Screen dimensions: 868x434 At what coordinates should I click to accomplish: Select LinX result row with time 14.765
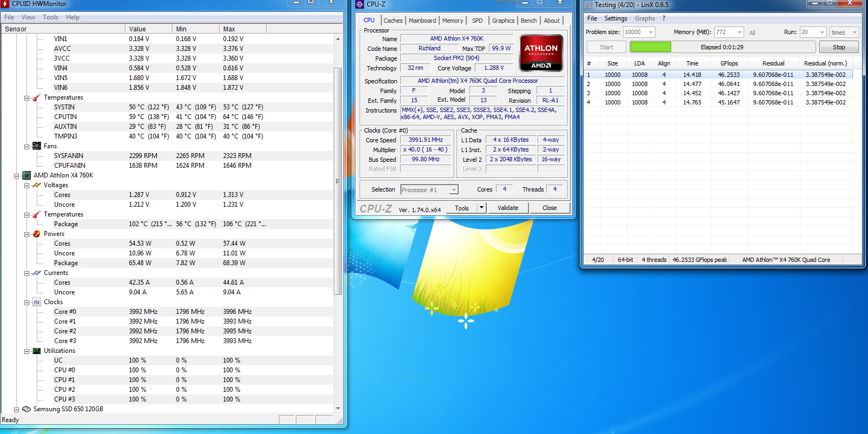tap(719, 102)
